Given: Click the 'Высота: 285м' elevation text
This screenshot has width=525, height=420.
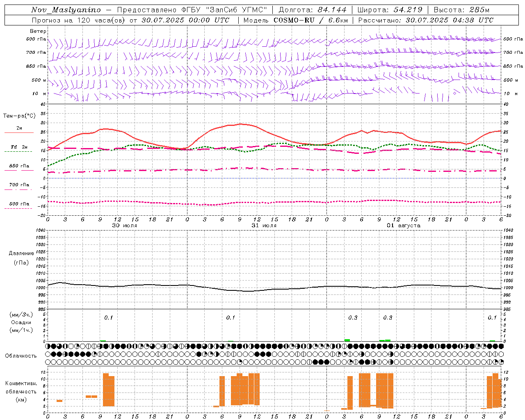Looking at the screenshot, I should [x=461, y=10].
